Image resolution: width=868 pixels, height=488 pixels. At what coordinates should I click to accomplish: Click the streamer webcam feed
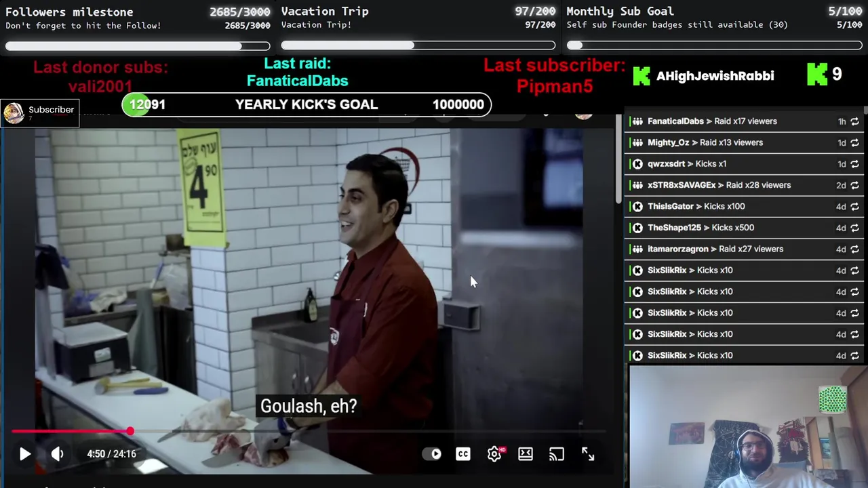(748, 427)
